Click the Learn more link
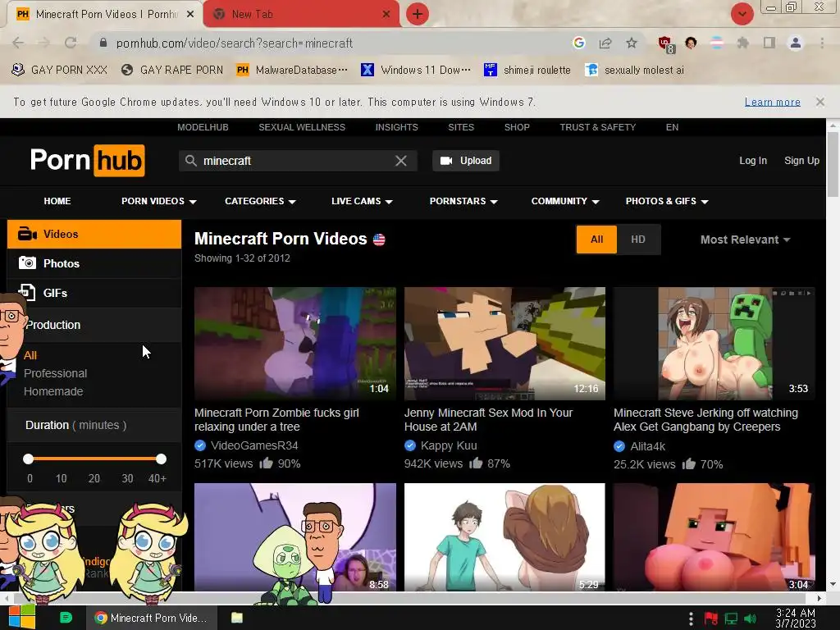840x630 pixels. (773, 102)
